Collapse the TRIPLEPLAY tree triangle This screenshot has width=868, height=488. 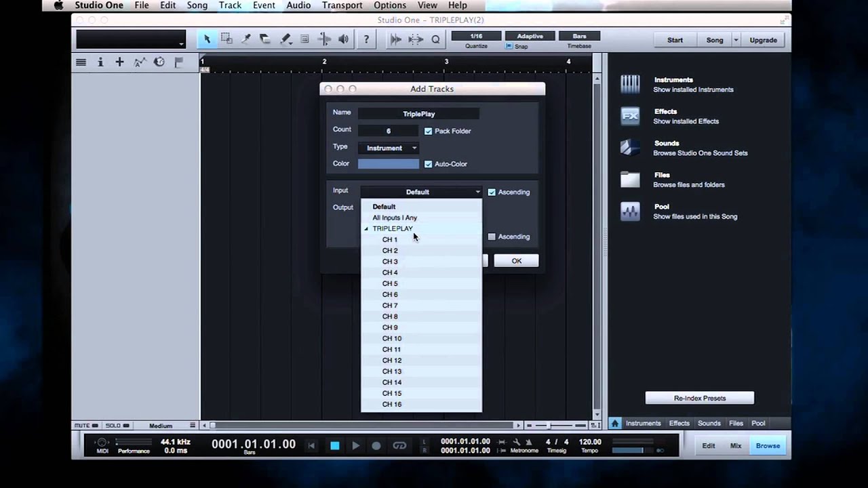pos(366,228)
